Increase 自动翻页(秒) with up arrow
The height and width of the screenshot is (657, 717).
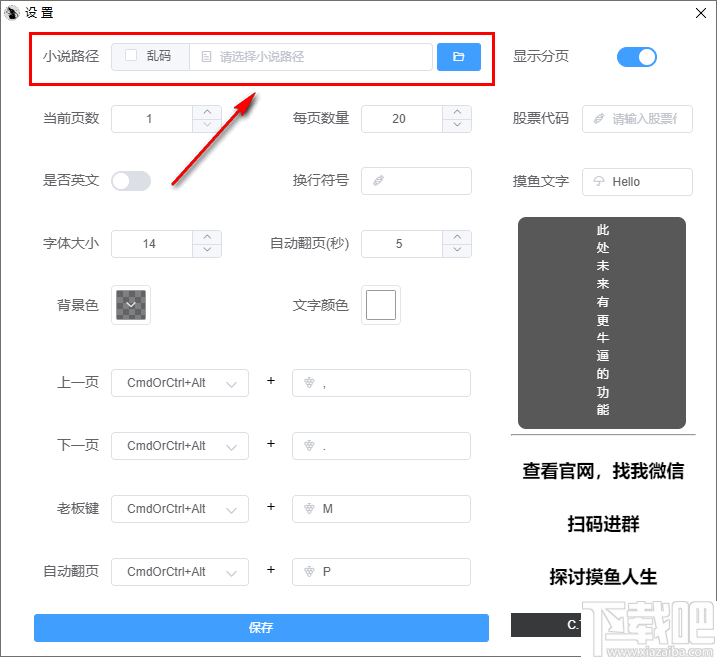click(457, 237)
